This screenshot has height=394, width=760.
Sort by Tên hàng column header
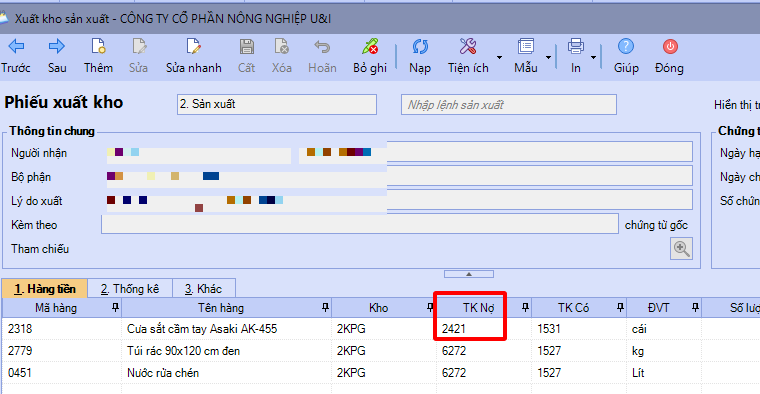click(221, 308)
